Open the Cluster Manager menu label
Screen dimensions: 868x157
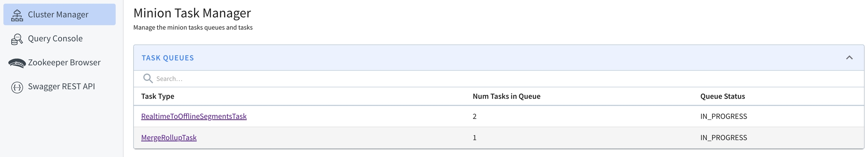pos(58,15)
